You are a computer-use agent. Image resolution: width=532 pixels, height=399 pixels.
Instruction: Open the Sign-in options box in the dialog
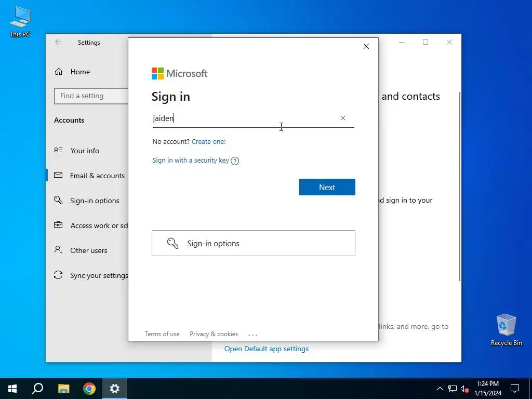pos(254,243)
